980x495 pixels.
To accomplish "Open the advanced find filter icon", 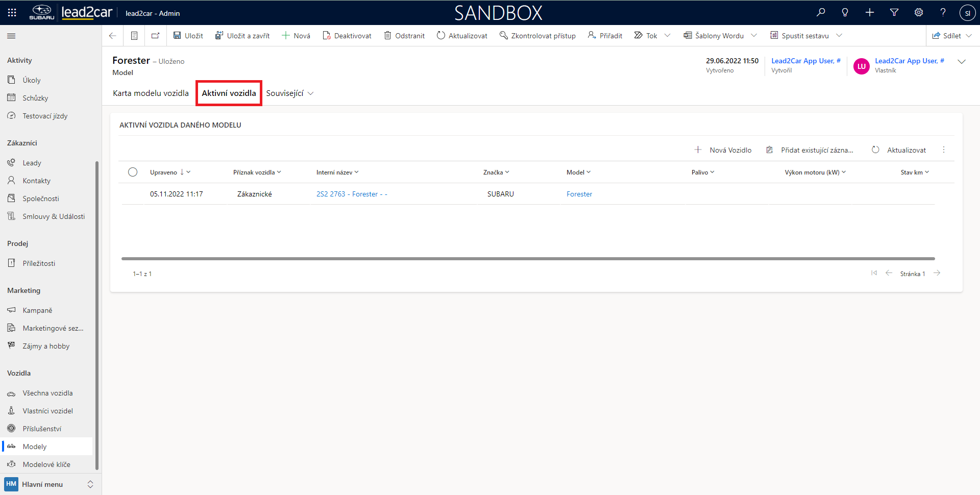I will tap(894, 13).
